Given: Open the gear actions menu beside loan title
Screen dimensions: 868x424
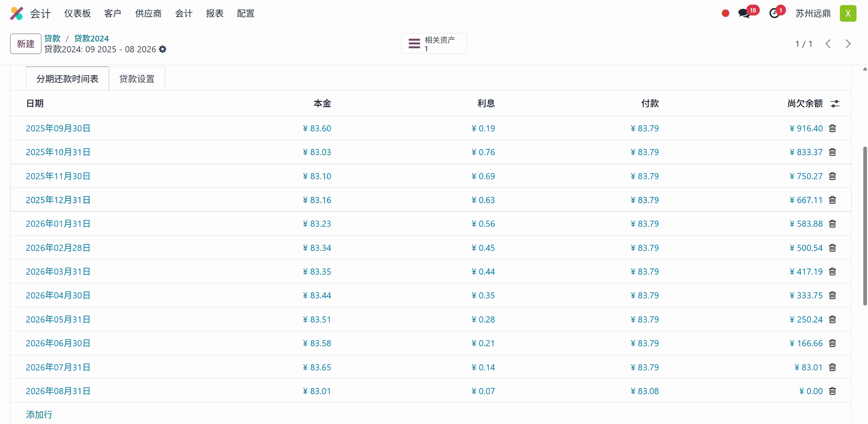Looking at the screenshot, I should tap(163, 49).
